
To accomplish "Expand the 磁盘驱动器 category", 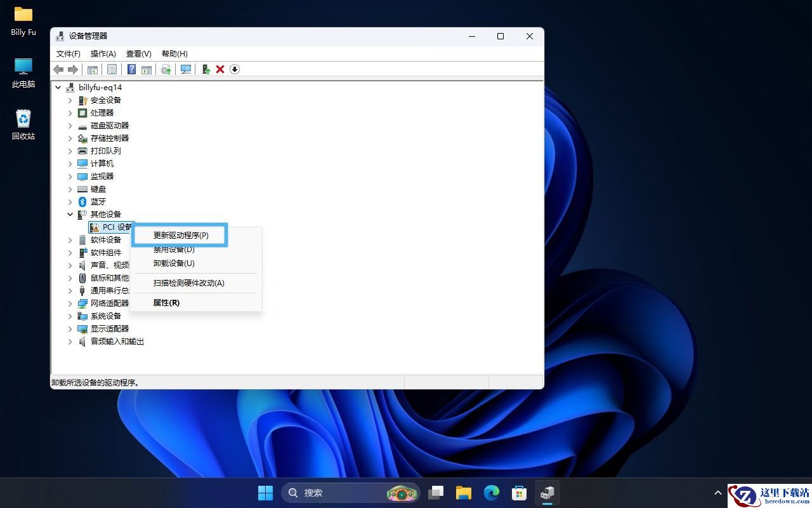I will (x=70, y=126).
